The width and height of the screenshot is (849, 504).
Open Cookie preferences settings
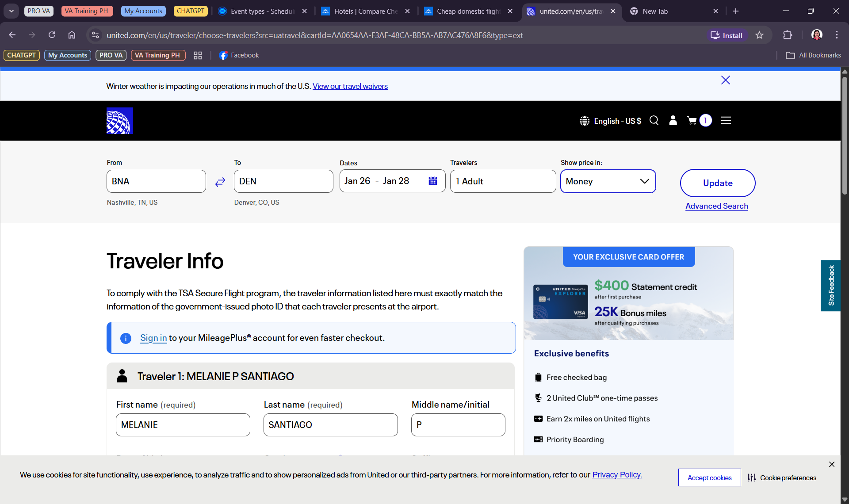(x=782, y=477)
